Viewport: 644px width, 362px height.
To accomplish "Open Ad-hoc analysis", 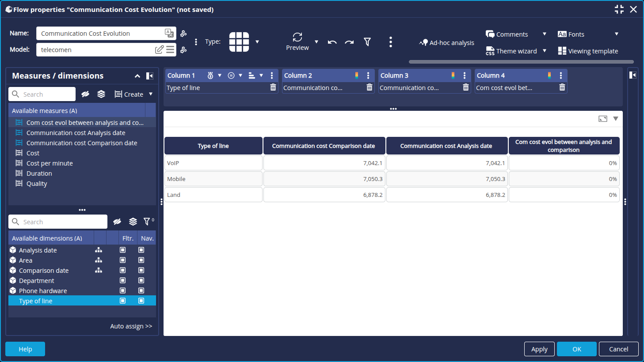I will 446,43.
